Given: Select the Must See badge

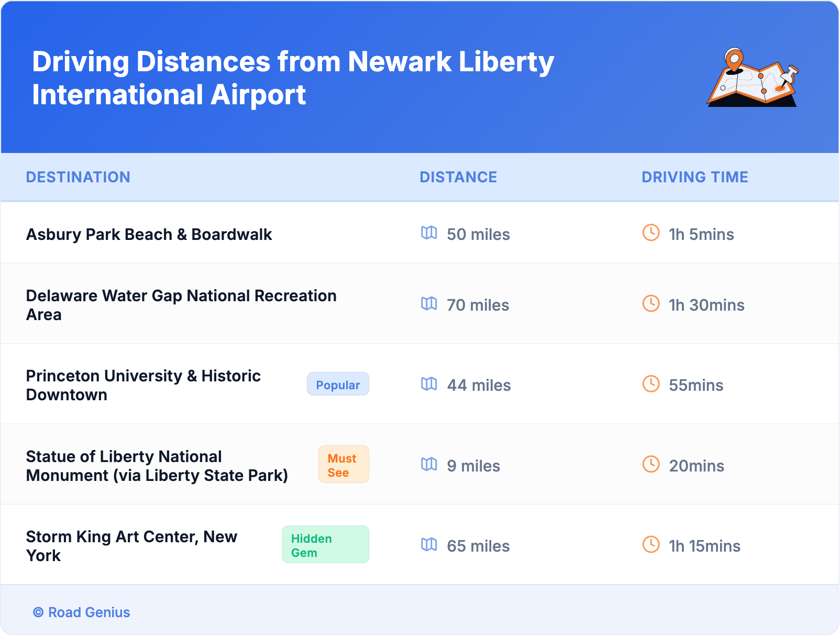Looking at the screenshot, I should pos(344,465).
